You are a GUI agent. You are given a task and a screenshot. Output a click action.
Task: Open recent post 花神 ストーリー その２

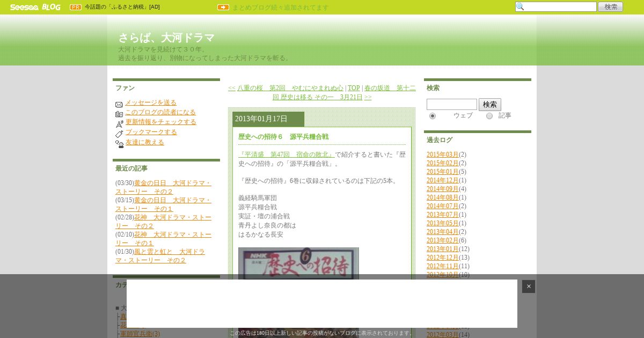pyautogui.click(x=163, y=222)
